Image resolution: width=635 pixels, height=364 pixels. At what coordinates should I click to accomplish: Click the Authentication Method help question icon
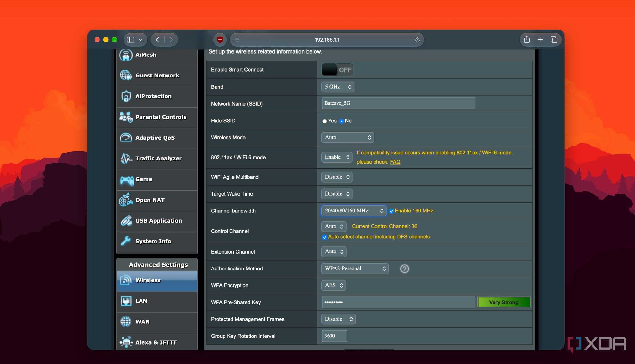(404, 269)
